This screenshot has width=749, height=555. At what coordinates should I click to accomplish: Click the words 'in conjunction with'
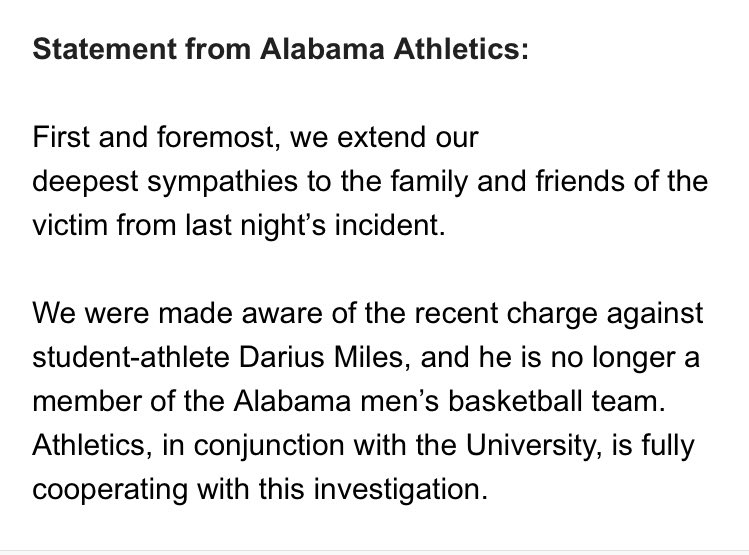click(284, 445)
